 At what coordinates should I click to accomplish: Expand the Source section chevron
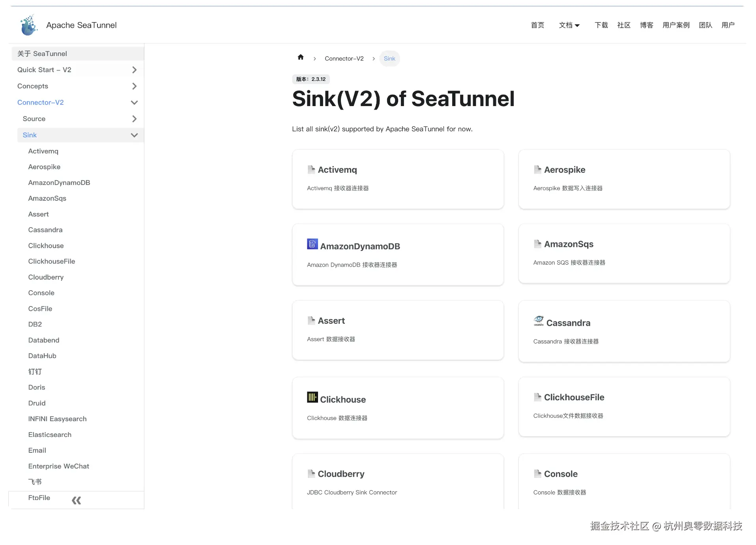coord(134,119)
